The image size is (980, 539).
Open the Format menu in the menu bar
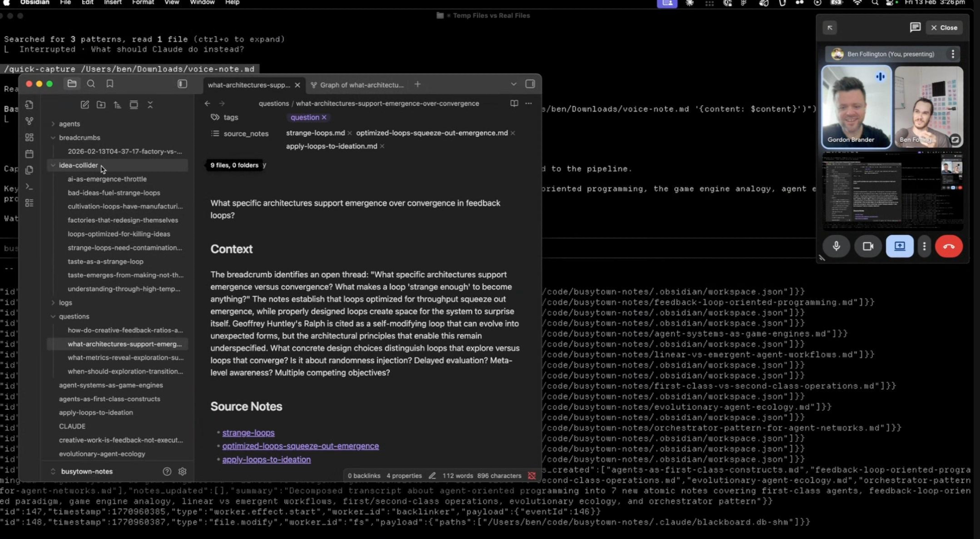click(x=143, y=3)
